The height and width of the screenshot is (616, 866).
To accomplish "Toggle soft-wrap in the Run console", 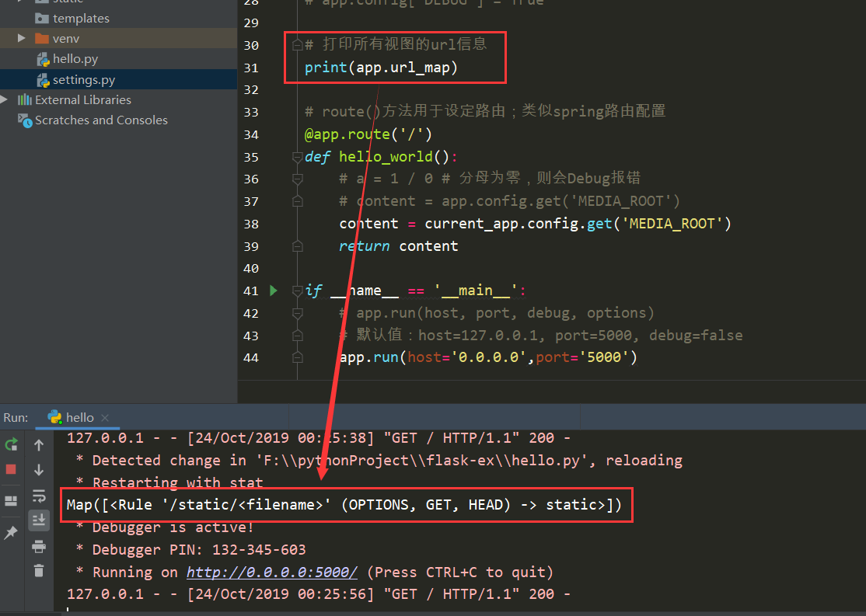I will tap(39, 495).
